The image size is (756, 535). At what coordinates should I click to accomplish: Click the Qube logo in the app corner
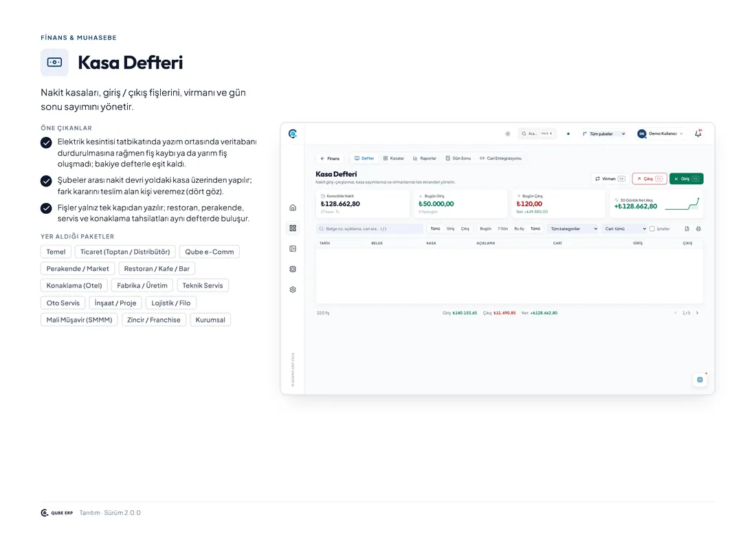293,133
